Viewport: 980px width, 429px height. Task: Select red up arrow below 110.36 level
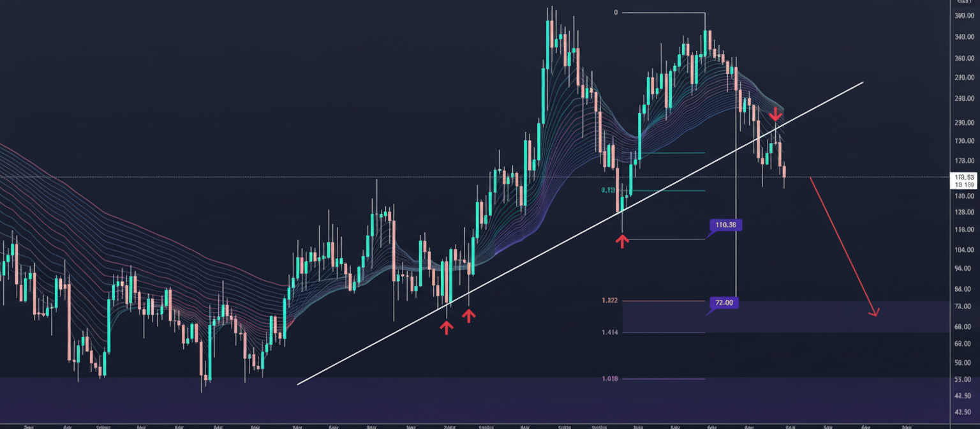pos(622,241)
